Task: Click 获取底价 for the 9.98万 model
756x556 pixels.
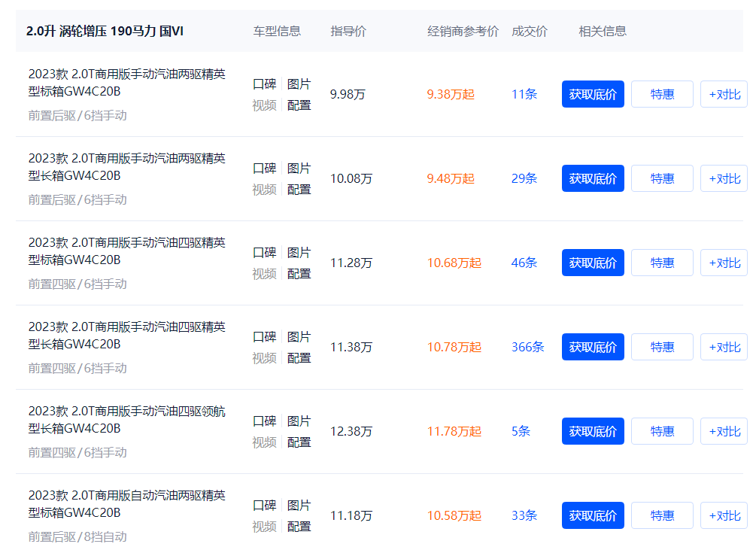Action: (x=593, y=94)
